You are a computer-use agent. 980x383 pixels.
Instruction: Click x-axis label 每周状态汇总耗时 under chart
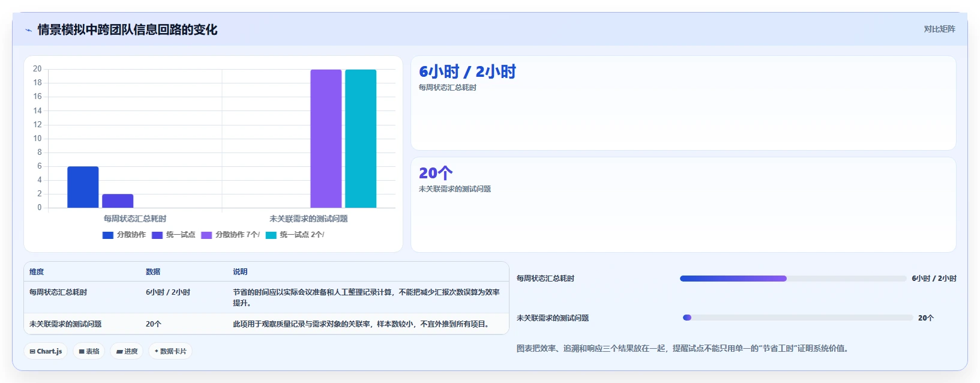point(135,219)
